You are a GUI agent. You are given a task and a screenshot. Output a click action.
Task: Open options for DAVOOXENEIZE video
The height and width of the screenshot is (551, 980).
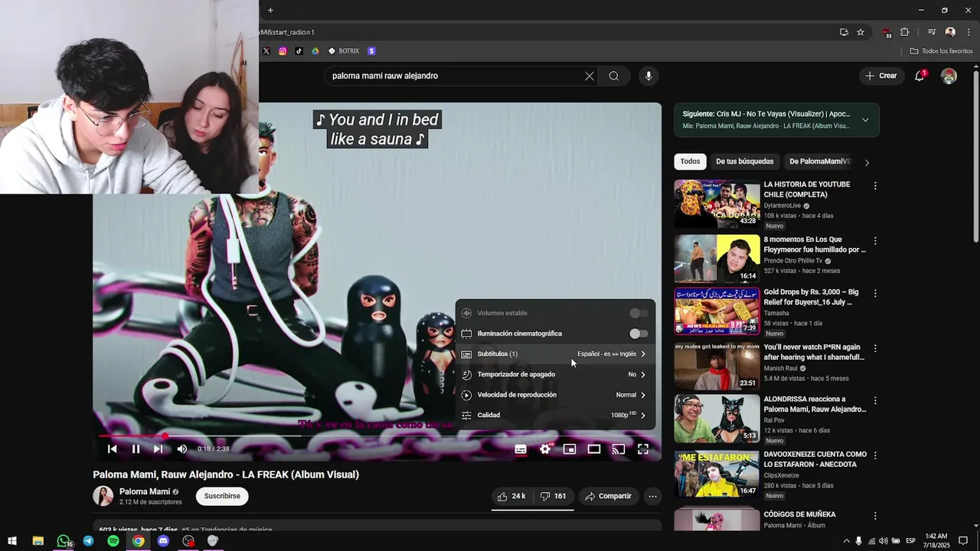pos(875,456)
